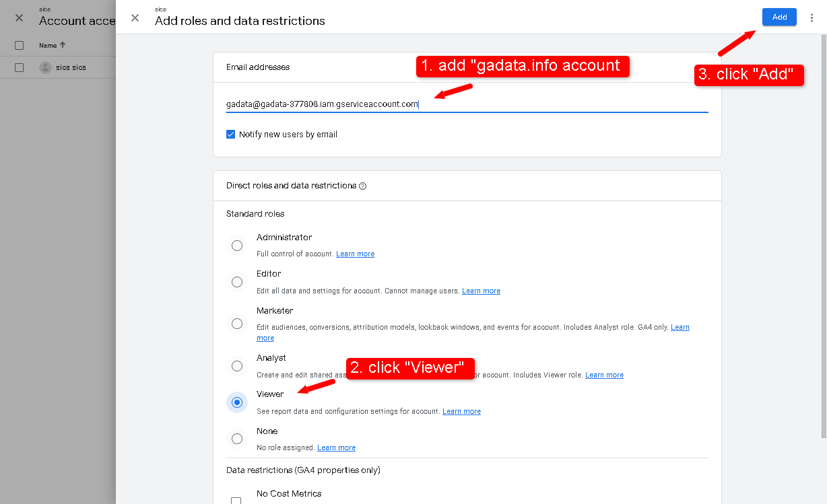Image resolution: width=827 pixels, height=504 pixels.
Task: Click the blue Add button
Action: 779,17
